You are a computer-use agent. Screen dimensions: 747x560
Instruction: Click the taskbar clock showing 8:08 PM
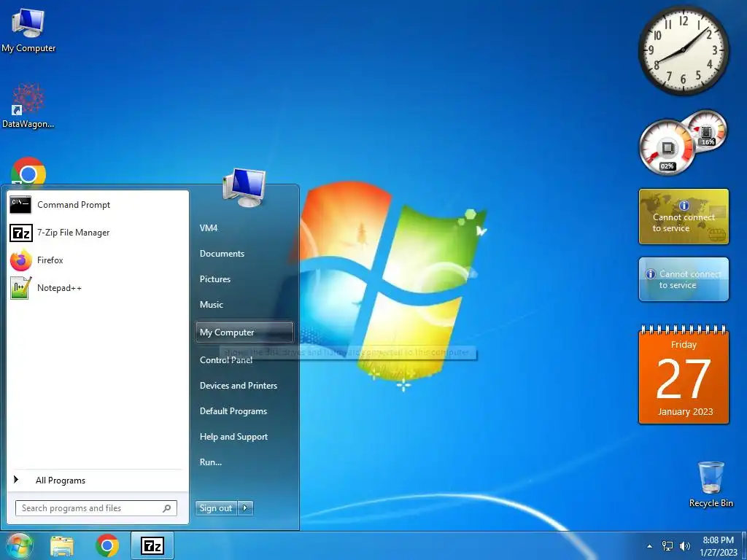(x=719, y=546)
